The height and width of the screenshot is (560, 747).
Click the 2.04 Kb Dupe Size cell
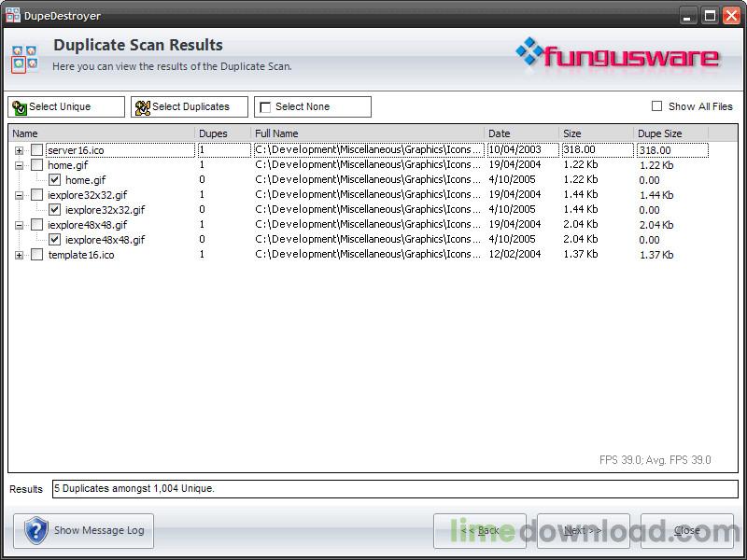coord(656,225)
